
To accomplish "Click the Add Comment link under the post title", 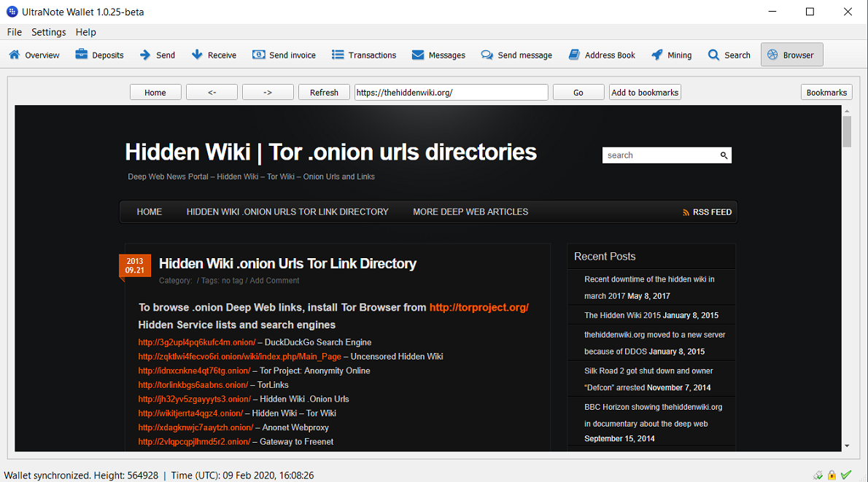I will click(274, 281).
